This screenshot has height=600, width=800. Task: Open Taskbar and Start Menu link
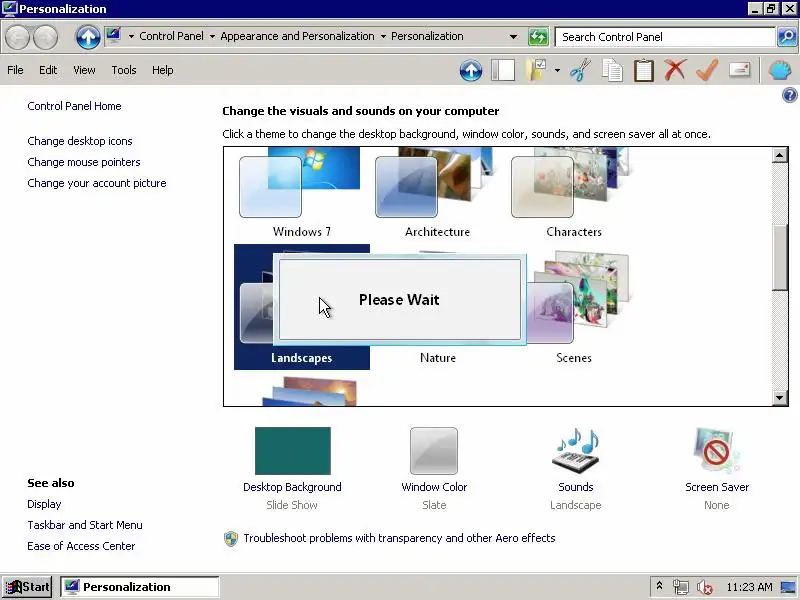coord(85,525)
